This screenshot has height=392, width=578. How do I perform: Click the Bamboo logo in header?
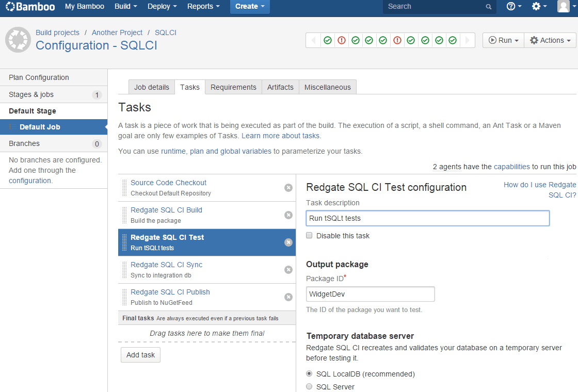coord(30,7)
